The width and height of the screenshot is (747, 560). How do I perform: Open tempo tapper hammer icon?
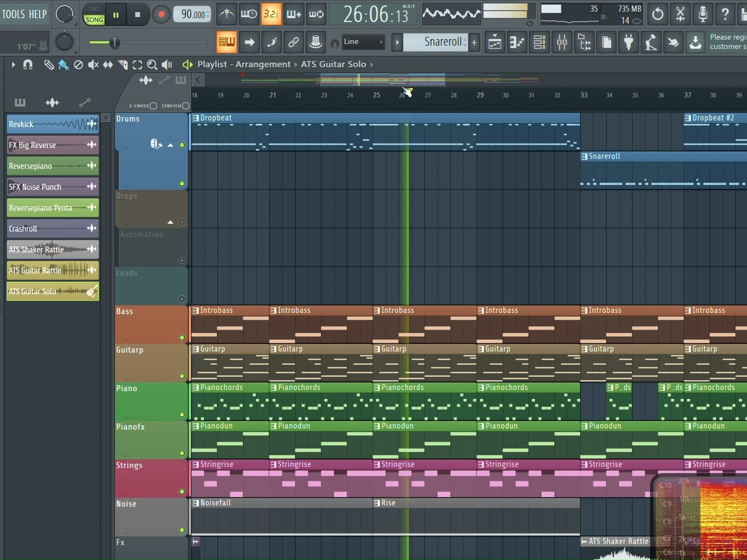[651, 42]
